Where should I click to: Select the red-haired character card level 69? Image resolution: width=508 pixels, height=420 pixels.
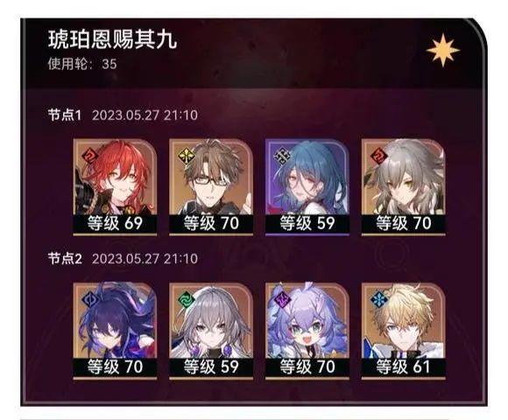click(x=115, y=187)
